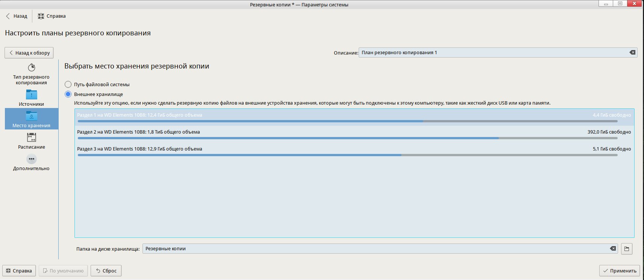Browse for folder on storage drive

tap(627, 249)
